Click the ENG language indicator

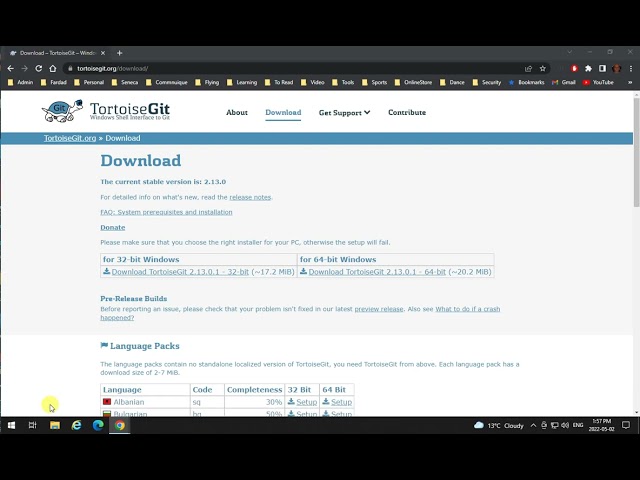pyautogui.click(x=578, y=425)
